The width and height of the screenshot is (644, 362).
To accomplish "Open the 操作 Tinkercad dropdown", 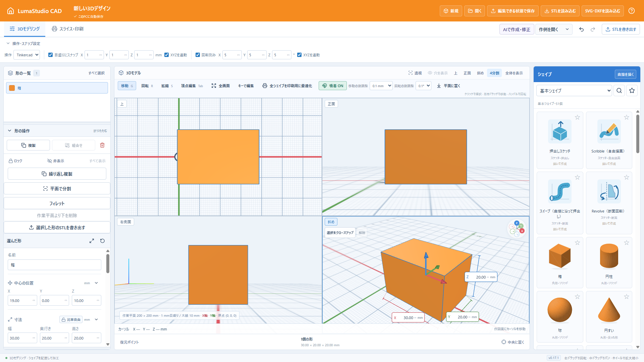I will [27, 55].
